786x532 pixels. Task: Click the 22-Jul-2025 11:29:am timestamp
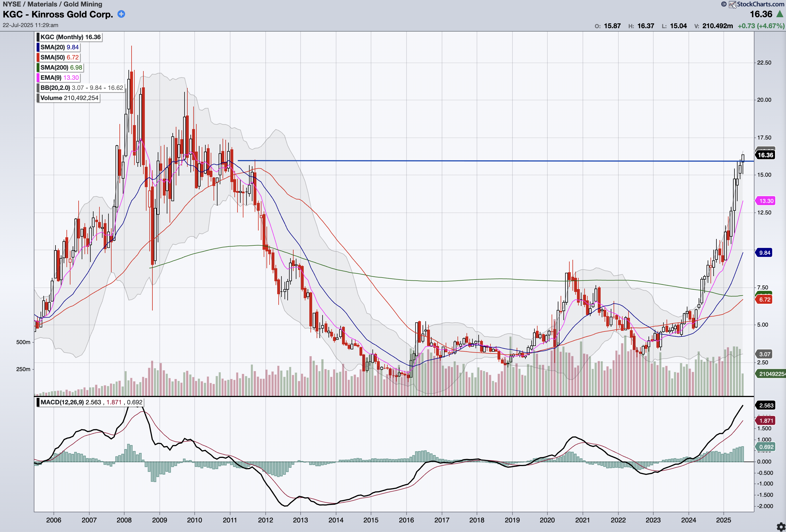30,25
